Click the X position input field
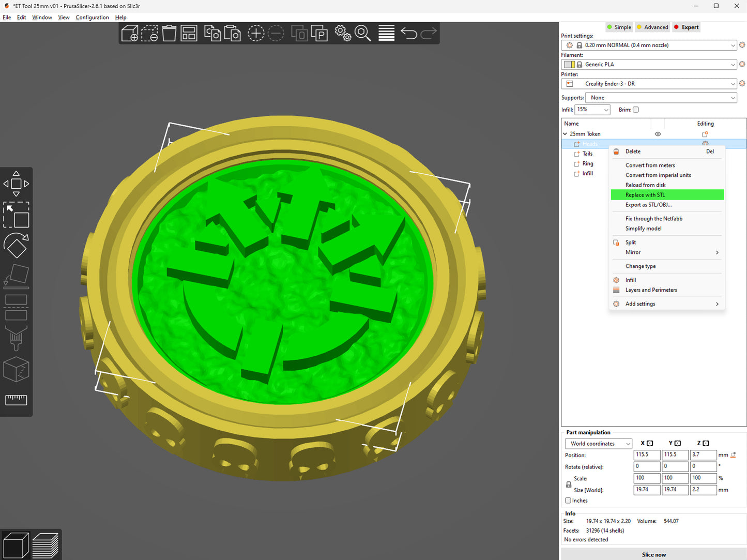 (647, 455)
